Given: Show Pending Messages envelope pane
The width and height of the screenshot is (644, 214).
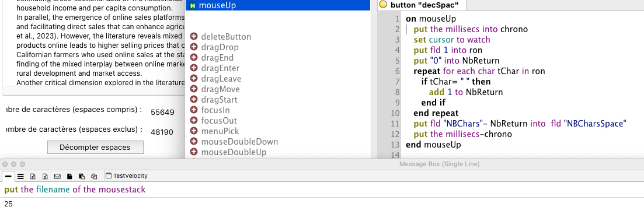Looking at the screenshot, I should 57,176.
